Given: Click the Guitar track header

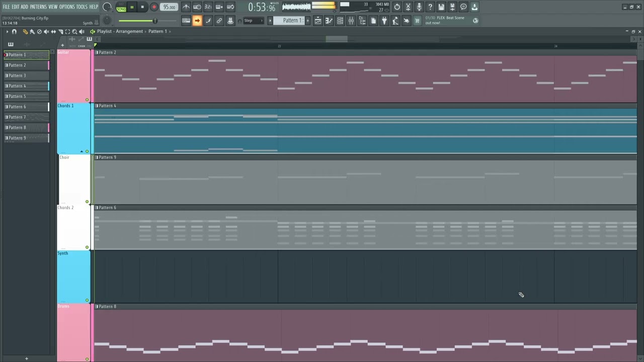Looking at the screenshot, I should pyautogui.click(x=73, y=76).
